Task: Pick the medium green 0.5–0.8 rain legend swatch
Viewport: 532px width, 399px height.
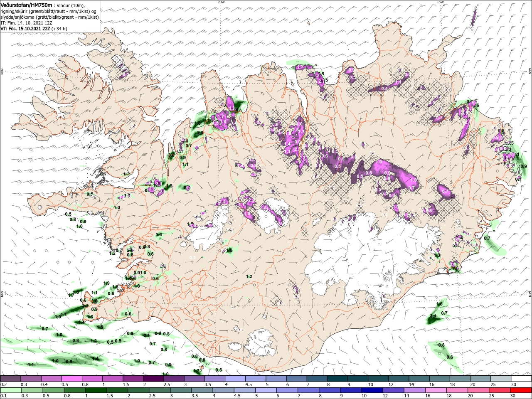Action: 53,390
